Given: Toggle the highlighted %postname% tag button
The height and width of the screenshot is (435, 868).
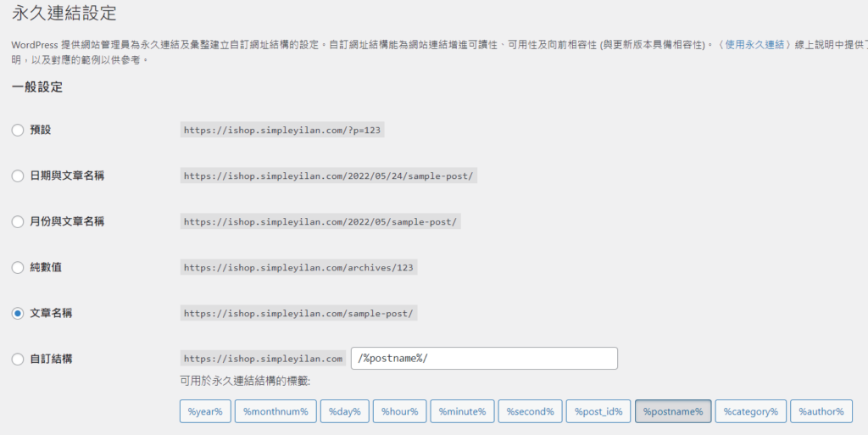Looking at the screenshot, I should [673, 411].
